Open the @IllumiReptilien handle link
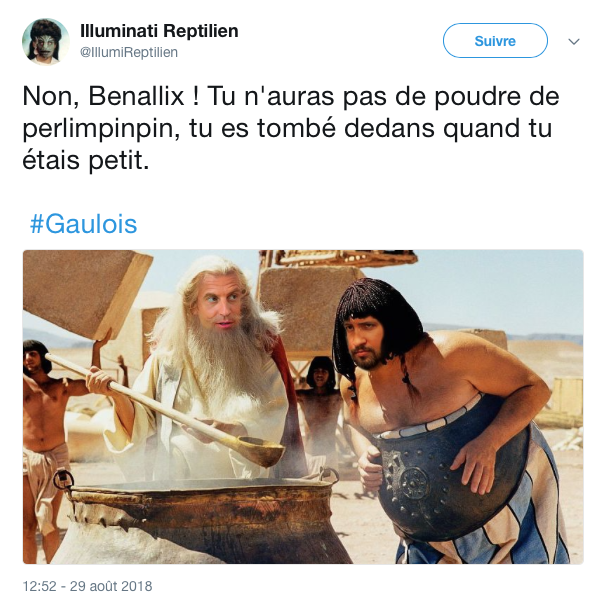The image size is (597, 601). (129, 52)
